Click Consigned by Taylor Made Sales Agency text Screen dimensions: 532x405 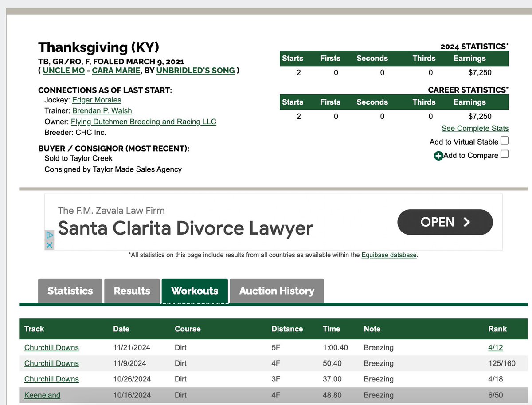[x=113, y=169]
